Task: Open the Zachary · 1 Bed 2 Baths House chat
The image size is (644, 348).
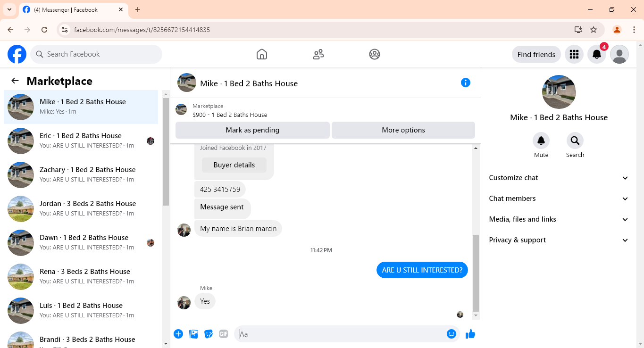Action: click(81, 174)
